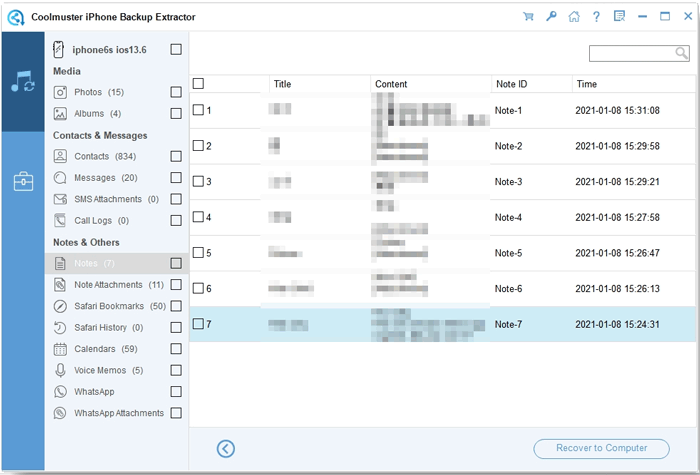Click the Albums category icon

pyautogui.click(x=60, y=114)
